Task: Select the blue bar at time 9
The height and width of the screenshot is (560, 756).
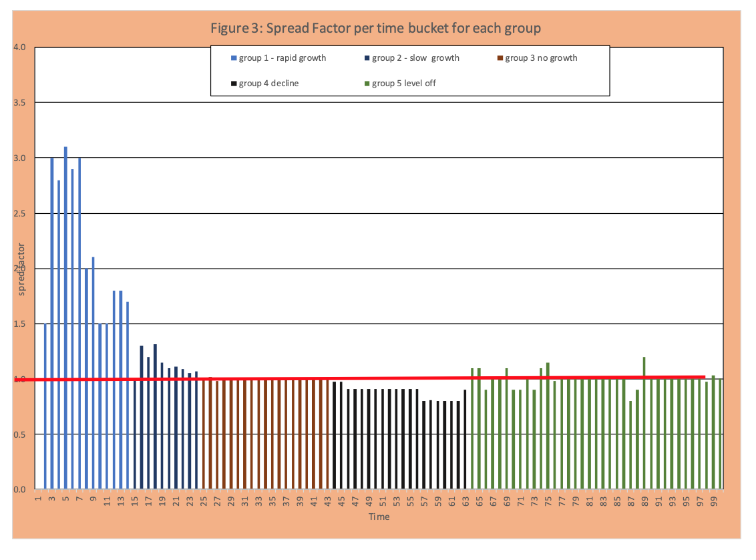Action: (x=93, y=374)
